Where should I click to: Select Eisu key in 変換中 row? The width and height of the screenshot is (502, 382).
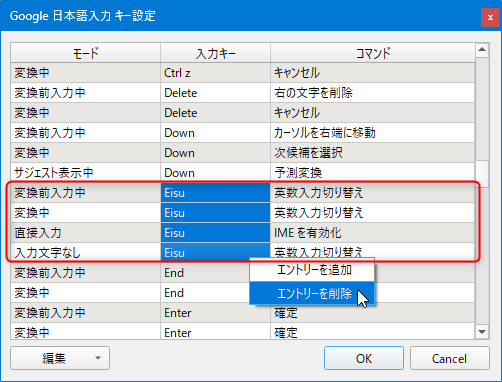point(215,213)
